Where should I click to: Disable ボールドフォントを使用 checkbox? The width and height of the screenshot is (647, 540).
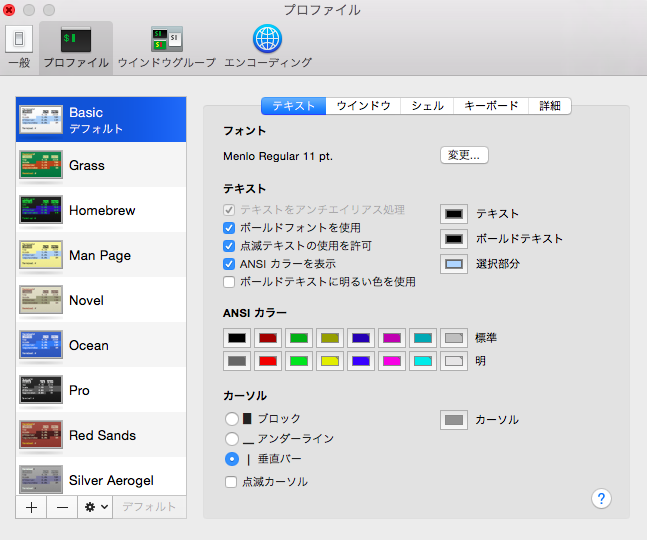[229, 228]
